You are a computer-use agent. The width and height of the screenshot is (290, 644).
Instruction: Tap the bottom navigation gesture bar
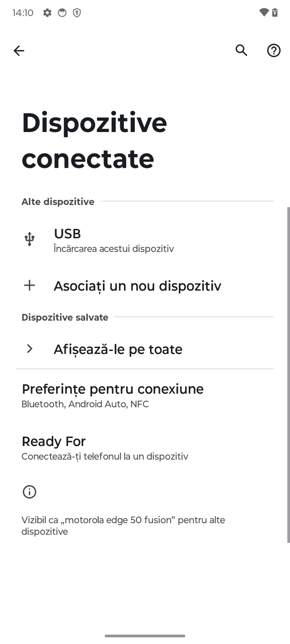(x=145, y=636)
